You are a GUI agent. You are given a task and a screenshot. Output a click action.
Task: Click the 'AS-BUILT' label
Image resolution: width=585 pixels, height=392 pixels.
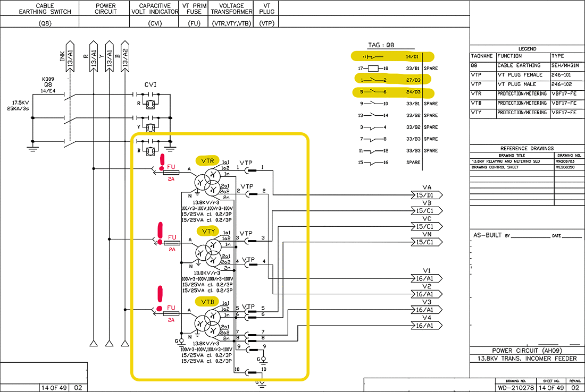pos(487,235)
